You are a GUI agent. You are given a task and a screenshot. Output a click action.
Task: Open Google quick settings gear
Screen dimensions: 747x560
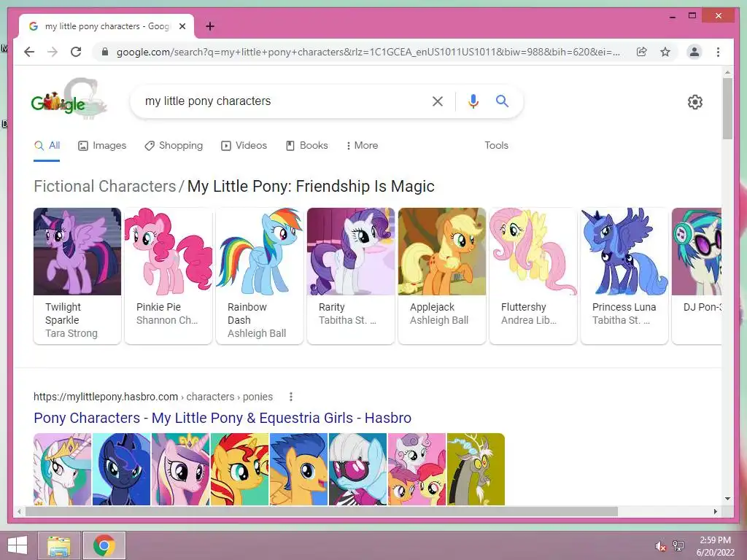(x=695, y=102)
